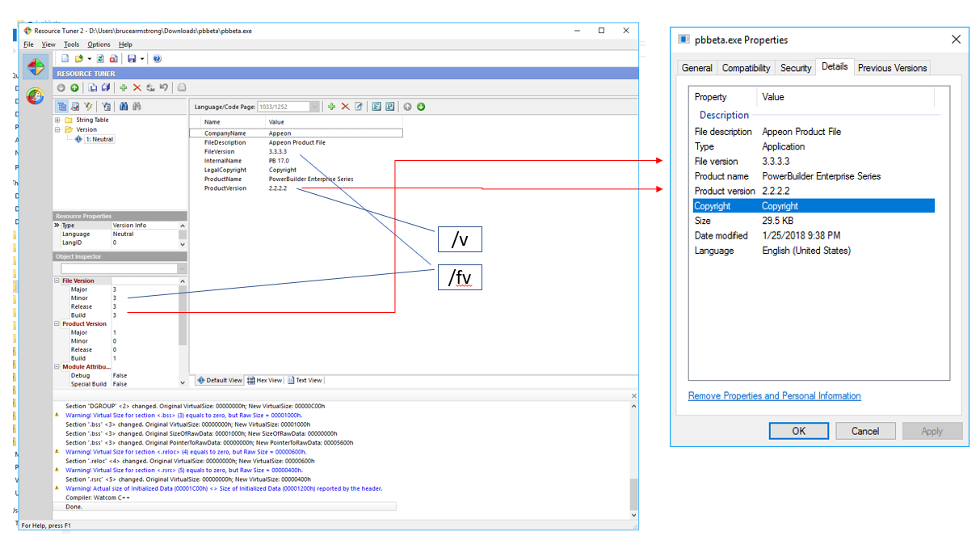Select the InternalName row
Viewport: 980px width, 553px height.
(296, 161)
